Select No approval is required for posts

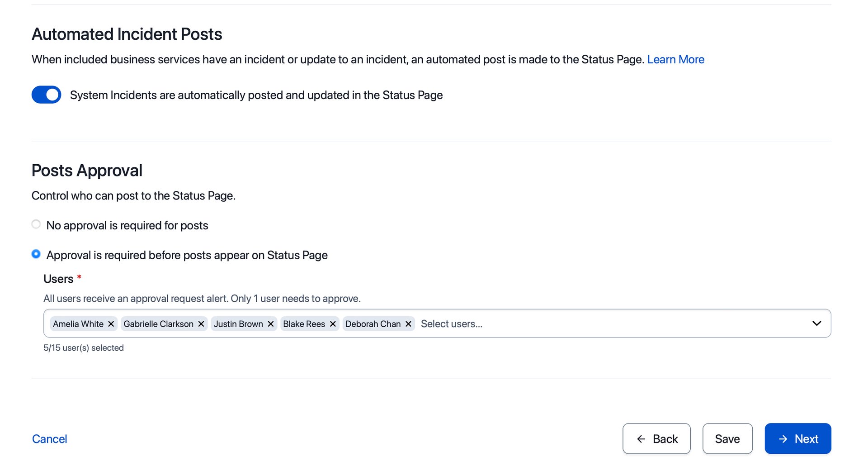pos(36,224)
